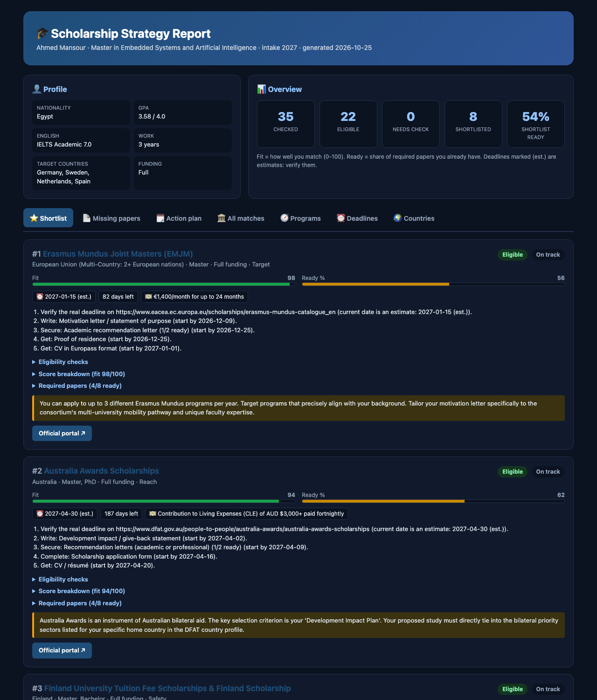
Task: Open the Shortlist tab
Action: 48,218
